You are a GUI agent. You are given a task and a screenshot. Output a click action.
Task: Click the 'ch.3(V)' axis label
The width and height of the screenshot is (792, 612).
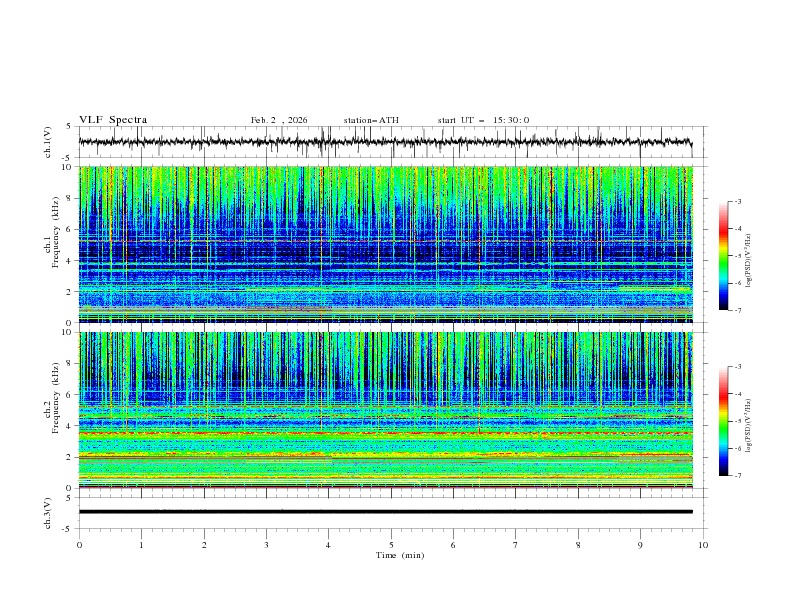pos(48,513)
